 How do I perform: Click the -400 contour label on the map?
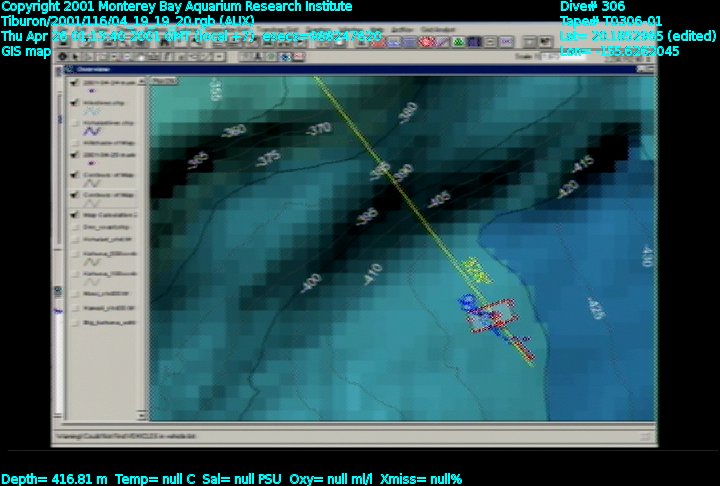(312, 284)
